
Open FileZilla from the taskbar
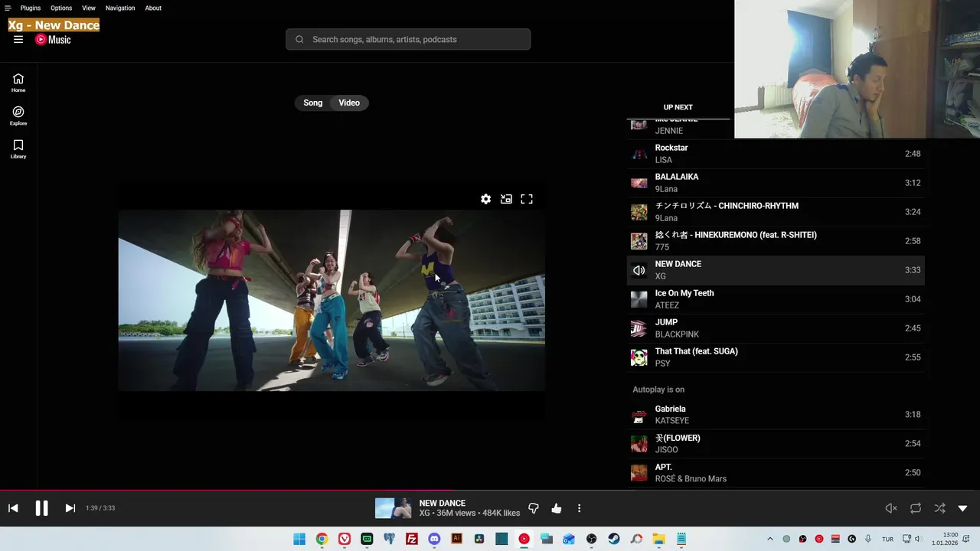412,539
